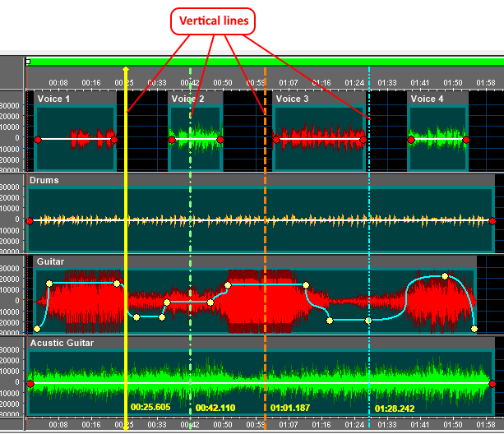Click the yellow playhead handle on the top ruler
This screenshot has width=504, height=434.
pyautogui.click(x=125, y=71)
